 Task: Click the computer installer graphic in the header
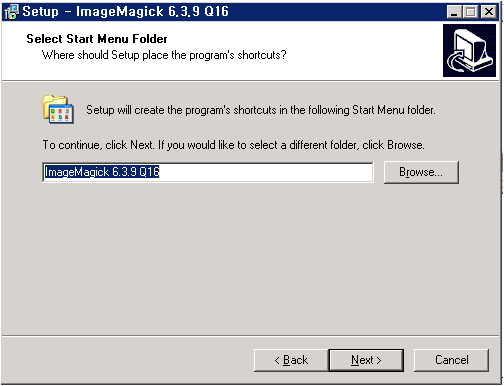point(469,50)
